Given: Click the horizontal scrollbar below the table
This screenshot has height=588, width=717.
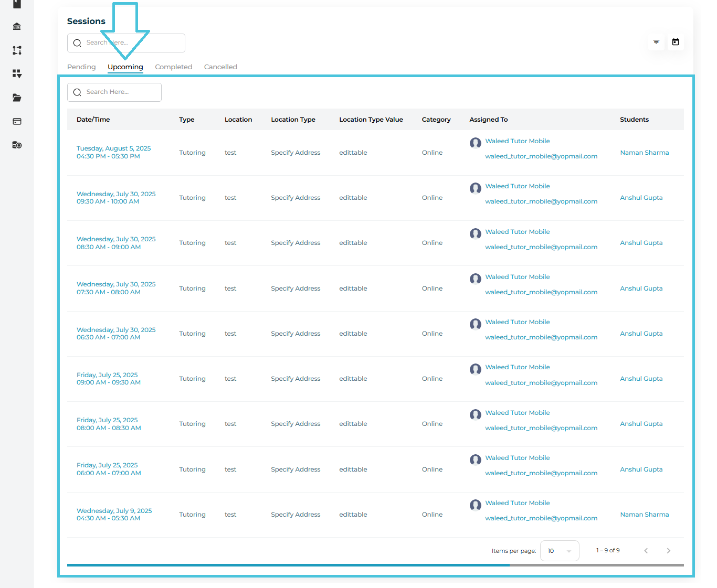Looking at the screenshot, I should coord(288,565).
